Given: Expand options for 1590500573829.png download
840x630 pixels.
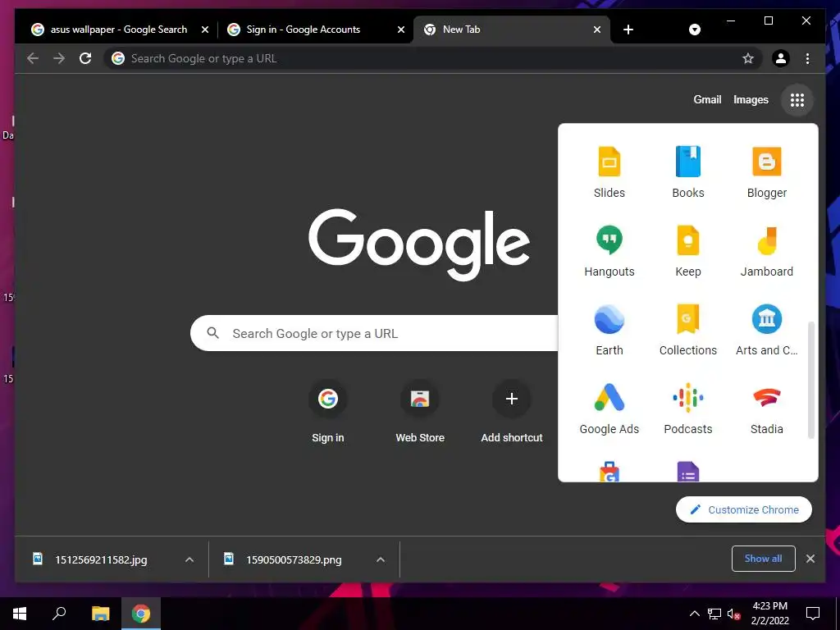Looking at the screenshot, I should tap(381, 559).
